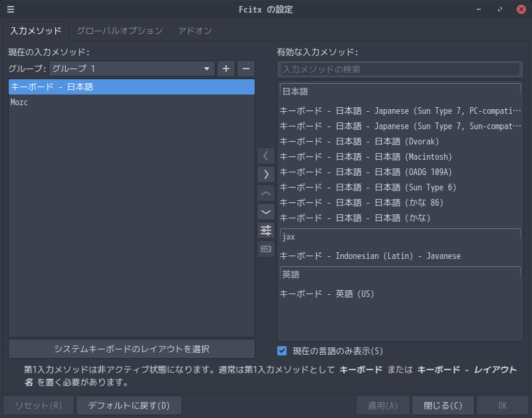
Task: Minimize the Fcitx settings window
Action: coord(479,9)
